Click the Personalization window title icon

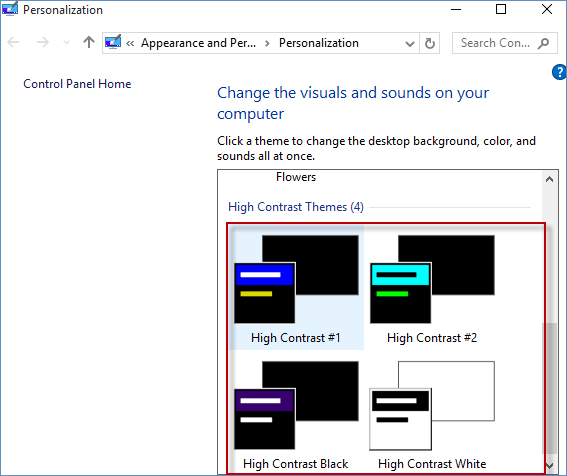10,9
